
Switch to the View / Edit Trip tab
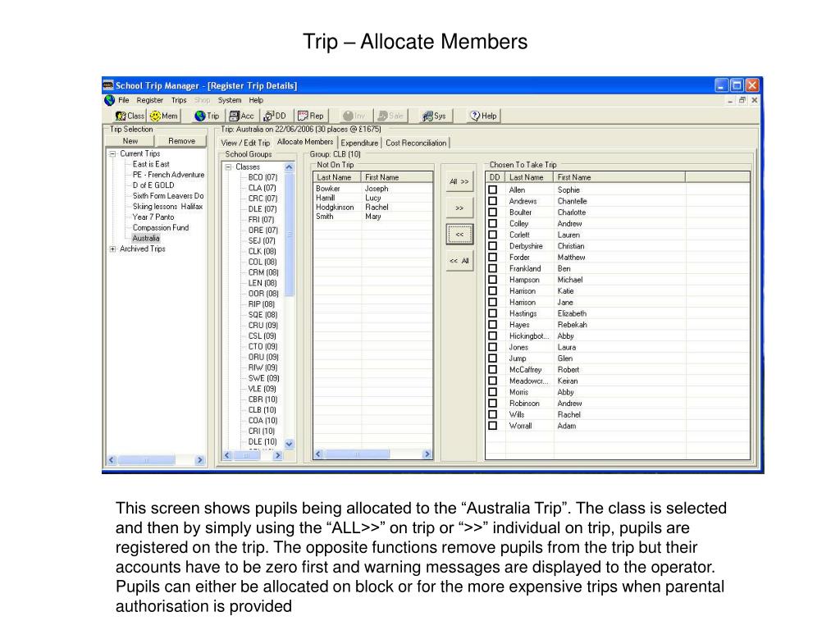click(x=245, y=143)
